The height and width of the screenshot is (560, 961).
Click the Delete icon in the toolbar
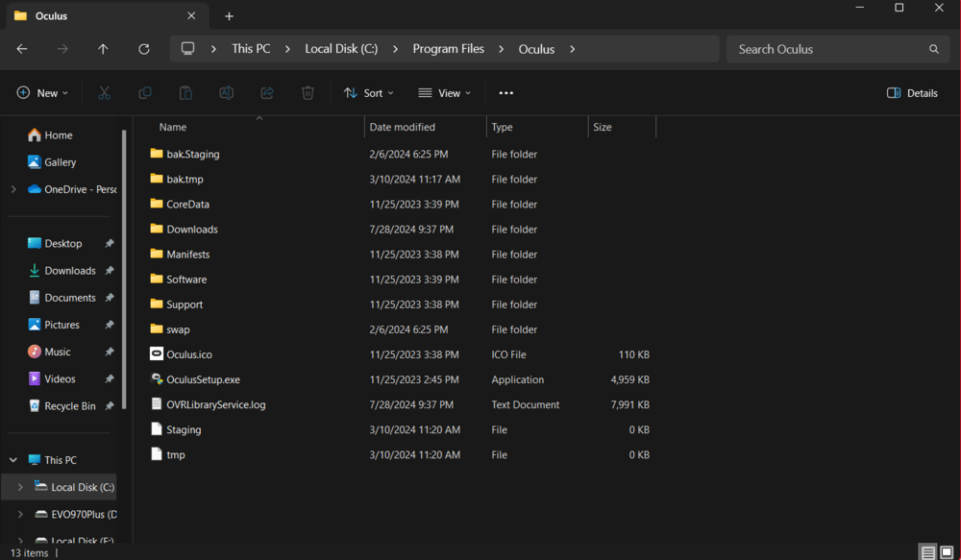(307, 92)
